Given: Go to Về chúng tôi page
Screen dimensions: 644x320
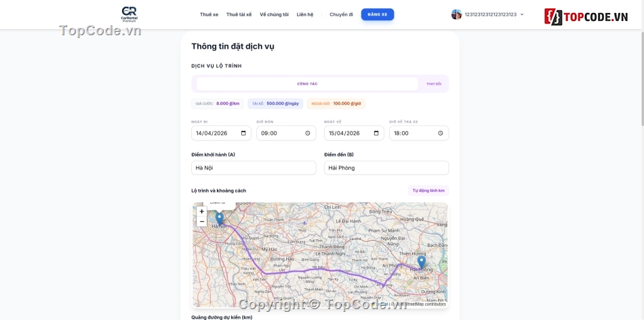Looking at the screenshot, I should pyautogui.click(x=274, y=14).
